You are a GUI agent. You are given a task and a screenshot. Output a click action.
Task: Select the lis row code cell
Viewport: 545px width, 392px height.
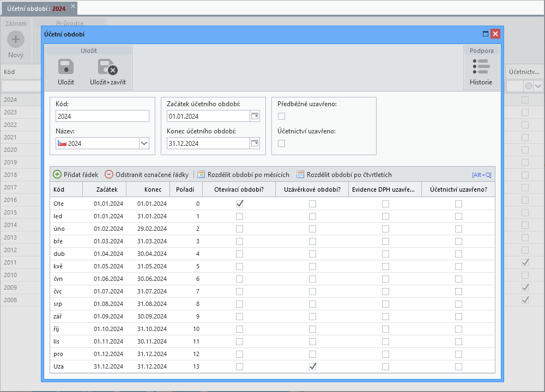[66, 341]
